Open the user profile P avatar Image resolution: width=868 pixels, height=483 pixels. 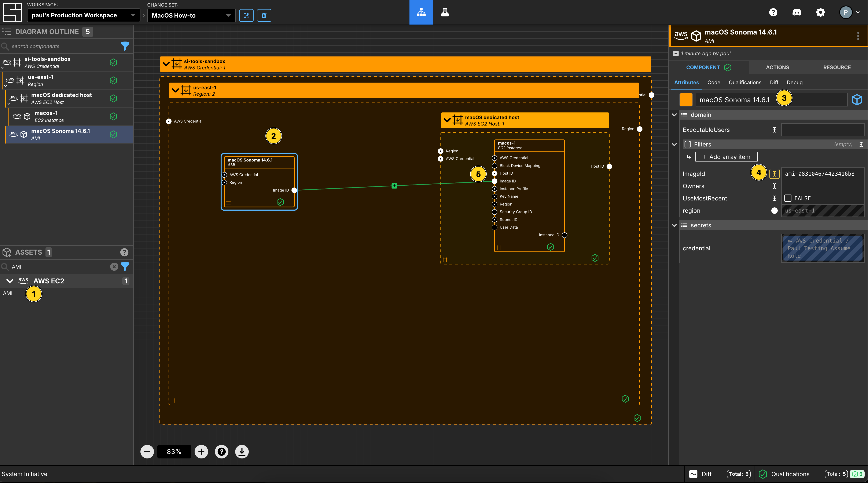pyautogui.click(x=845, y=12)
